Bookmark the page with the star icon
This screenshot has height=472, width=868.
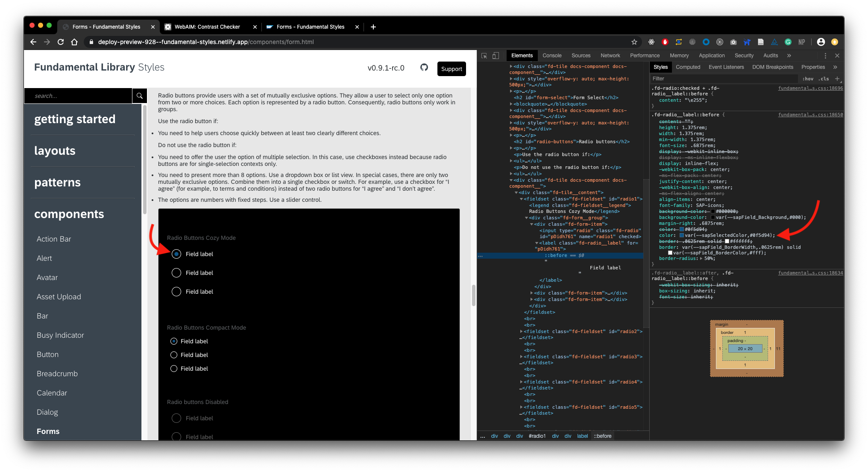point(635,42)
